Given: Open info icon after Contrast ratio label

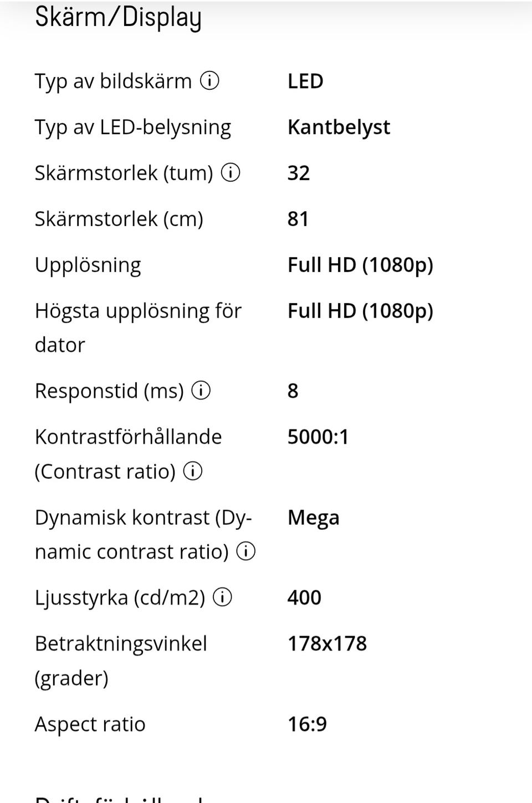Looking at the screenshot, I should 193,472.
